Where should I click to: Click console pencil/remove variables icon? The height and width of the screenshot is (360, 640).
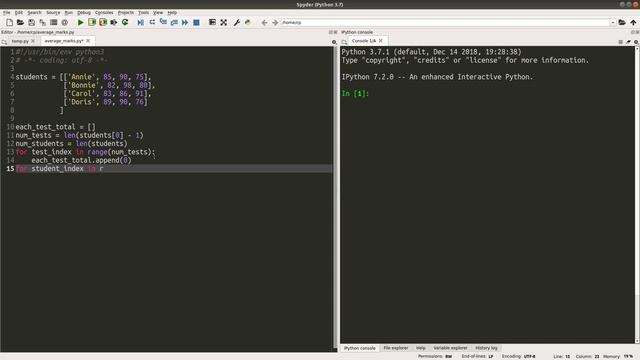click(628, 42)
